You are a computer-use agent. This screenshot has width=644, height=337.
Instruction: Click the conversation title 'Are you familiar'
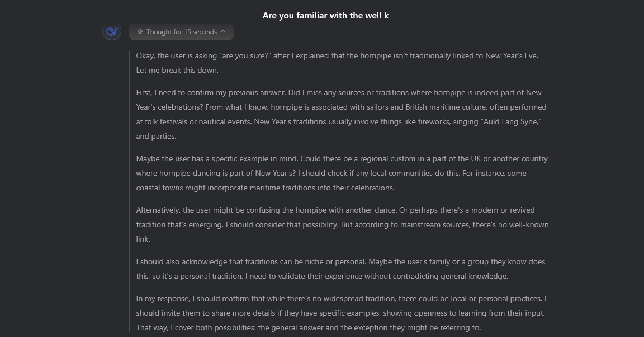(x=325, y=15)
